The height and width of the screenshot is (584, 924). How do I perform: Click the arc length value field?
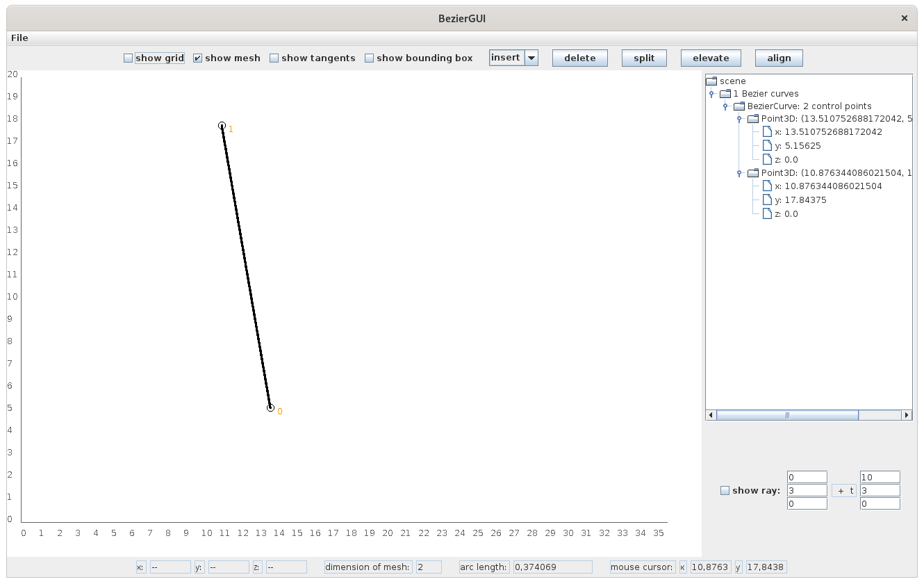coord(552,567)
